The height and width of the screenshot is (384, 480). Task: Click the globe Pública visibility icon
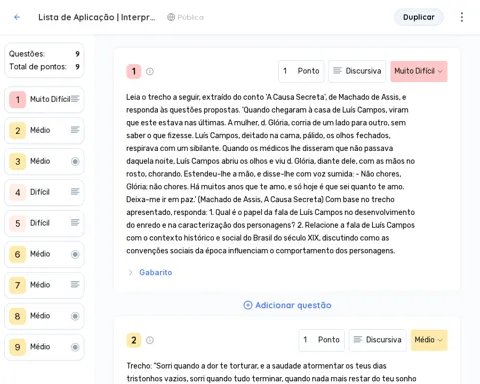(171, 17)
